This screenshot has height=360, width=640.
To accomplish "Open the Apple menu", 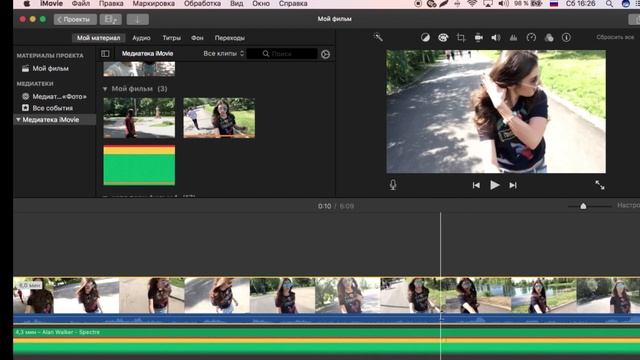I will (27, 4).
